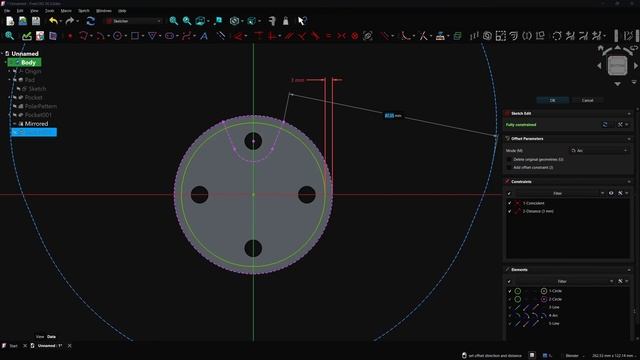Select the Create slot tool
This screenshot has height=360, width=640.
tap(169, 36)
